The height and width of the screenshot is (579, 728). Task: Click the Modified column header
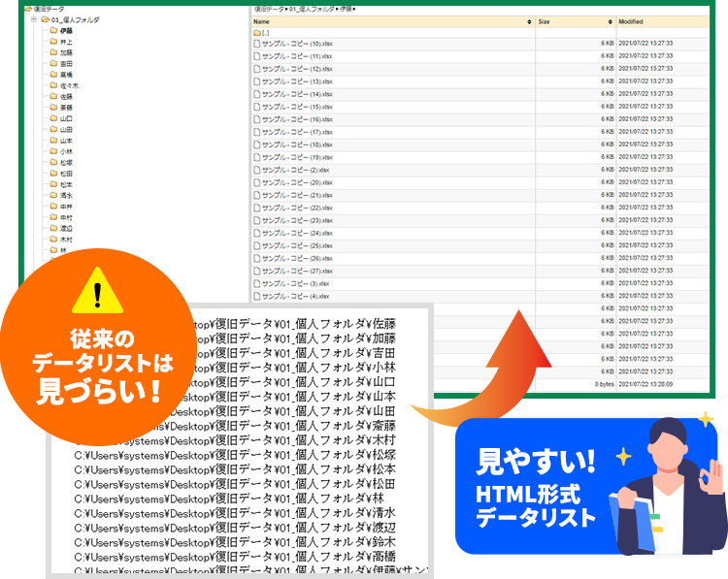tap(631, 21)
